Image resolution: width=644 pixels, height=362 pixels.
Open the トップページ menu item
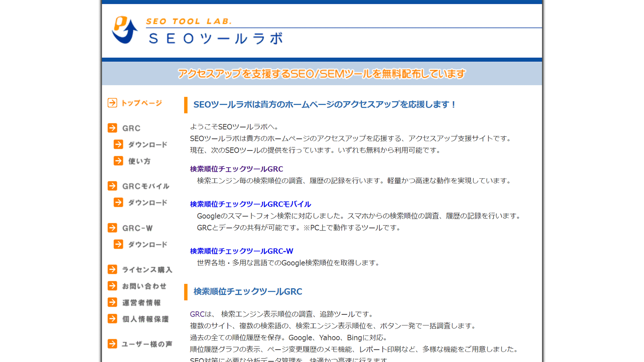coord(142,103)
